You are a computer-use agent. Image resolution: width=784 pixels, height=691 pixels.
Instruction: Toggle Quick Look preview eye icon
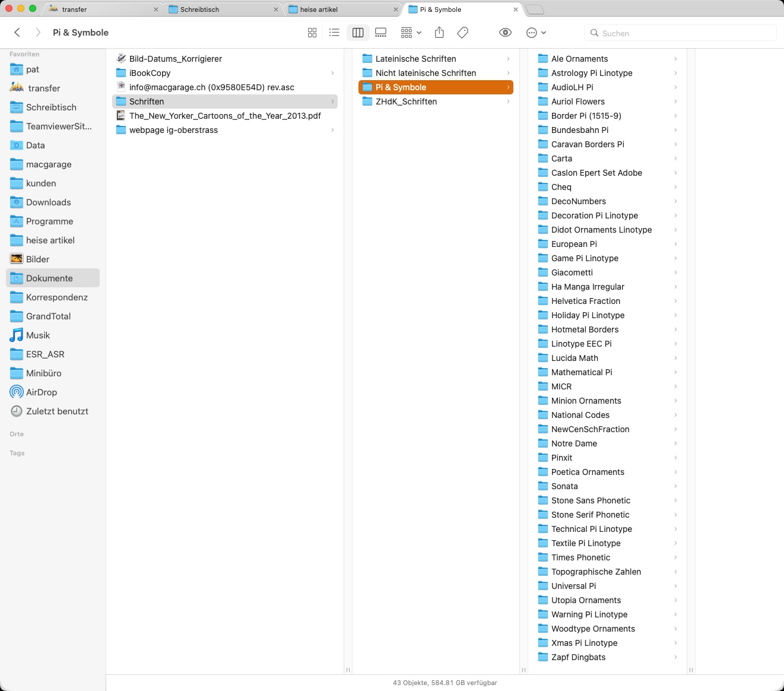[506, 33]
